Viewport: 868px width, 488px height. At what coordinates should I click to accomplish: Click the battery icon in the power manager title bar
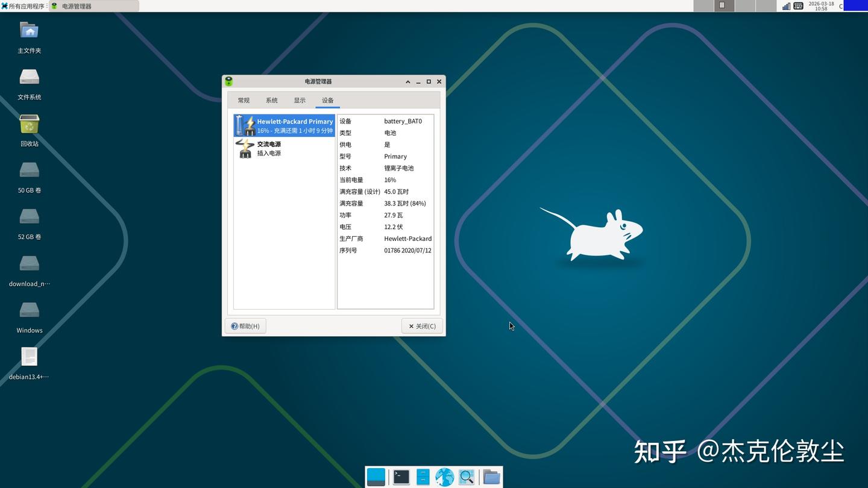pyautogui.click(x=228, y=81)
